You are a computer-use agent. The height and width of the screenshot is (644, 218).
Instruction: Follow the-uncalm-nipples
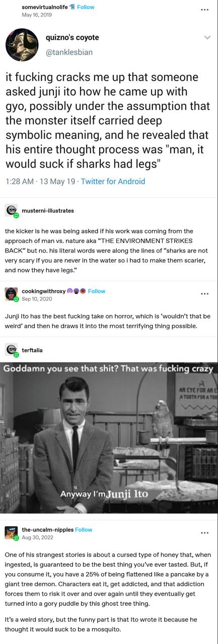(x=84, y=530)
